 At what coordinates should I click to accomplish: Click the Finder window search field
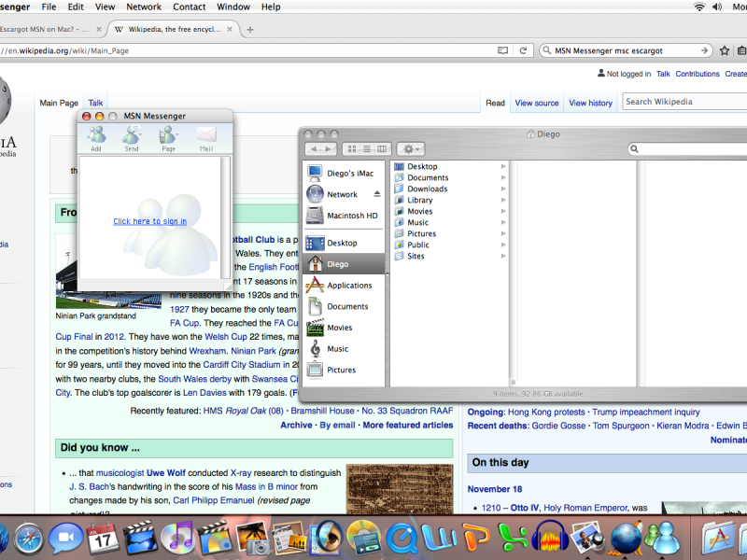coord(688,149)
